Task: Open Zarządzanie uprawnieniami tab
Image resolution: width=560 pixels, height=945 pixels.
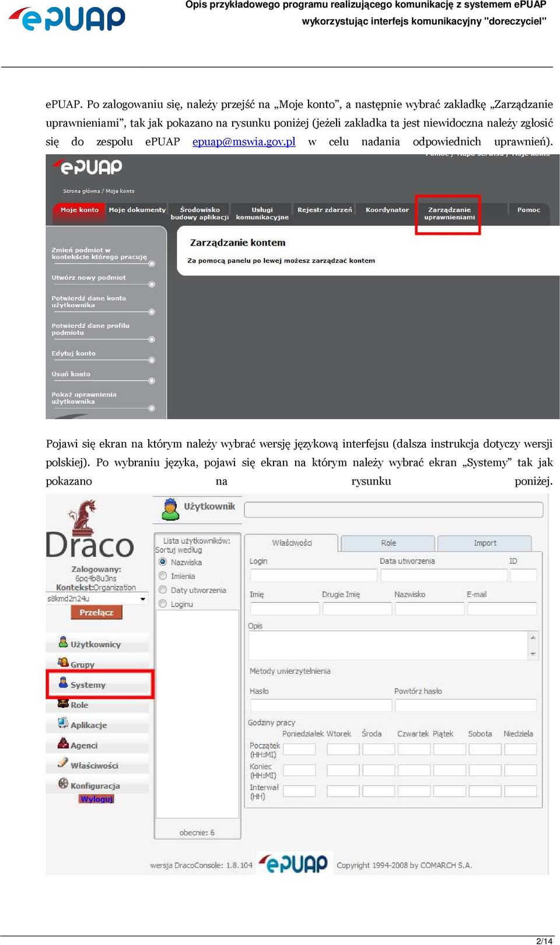Action: 449,213
